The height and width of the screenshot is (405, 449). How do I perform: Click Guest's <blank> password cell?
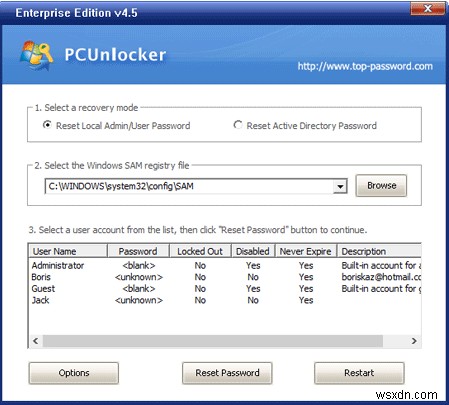139,289
